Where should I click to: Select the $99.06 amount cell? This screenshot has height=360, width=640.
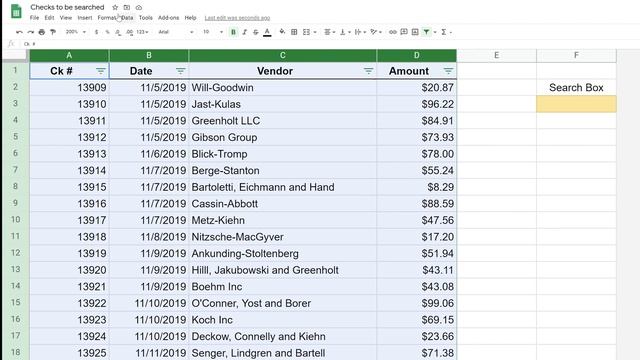point(417,303)
